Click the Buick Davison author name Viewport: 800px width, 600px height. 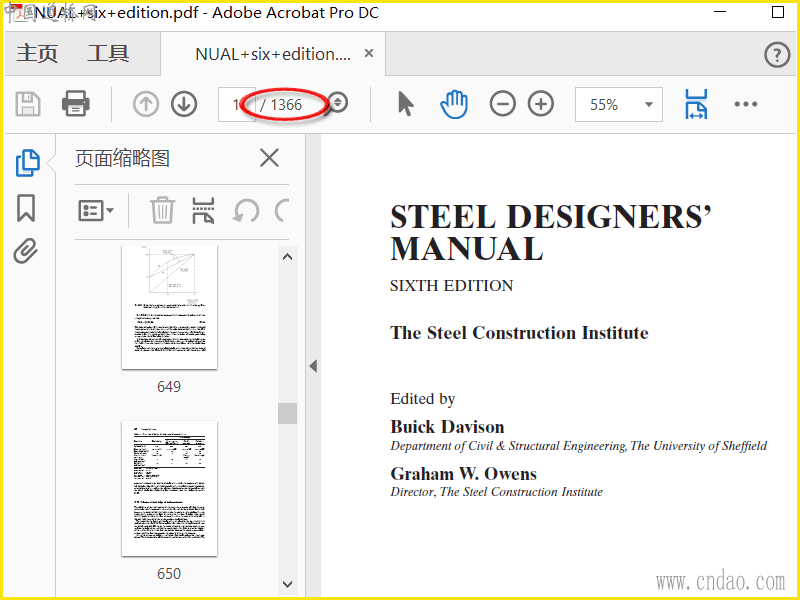click(x=447, y=427)
